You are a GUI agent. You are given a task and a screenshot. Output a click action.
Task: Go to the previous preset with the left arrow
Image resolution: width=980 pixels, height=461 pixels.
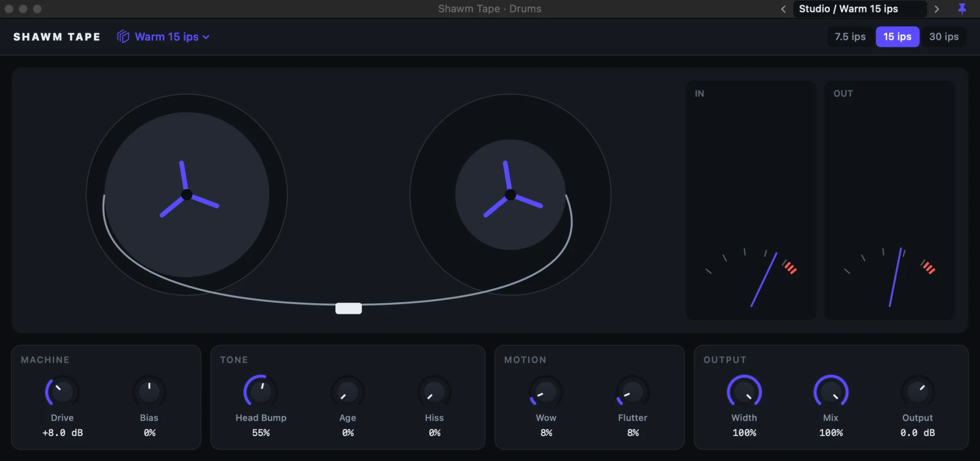(783, 9)
